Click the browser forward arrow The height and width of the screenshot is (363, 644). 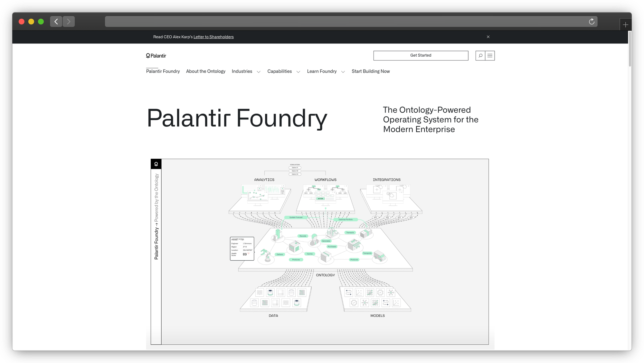(x=69, y=22)
